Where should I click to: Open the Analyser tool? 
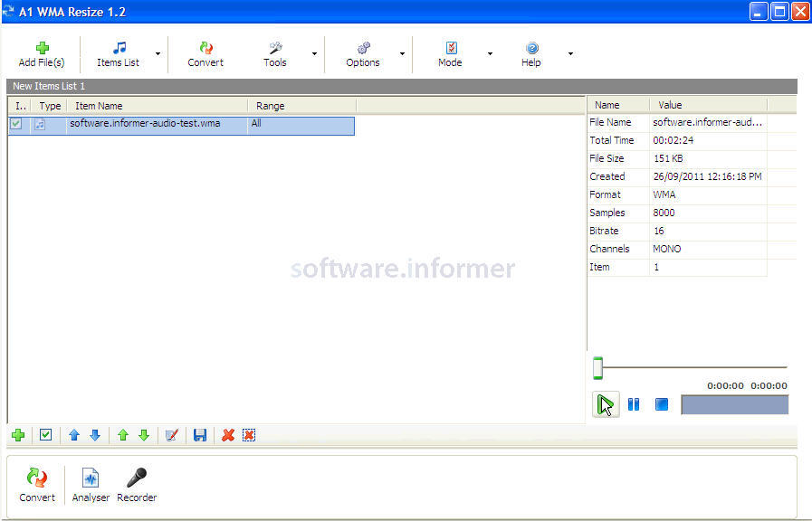coord(91,485)
